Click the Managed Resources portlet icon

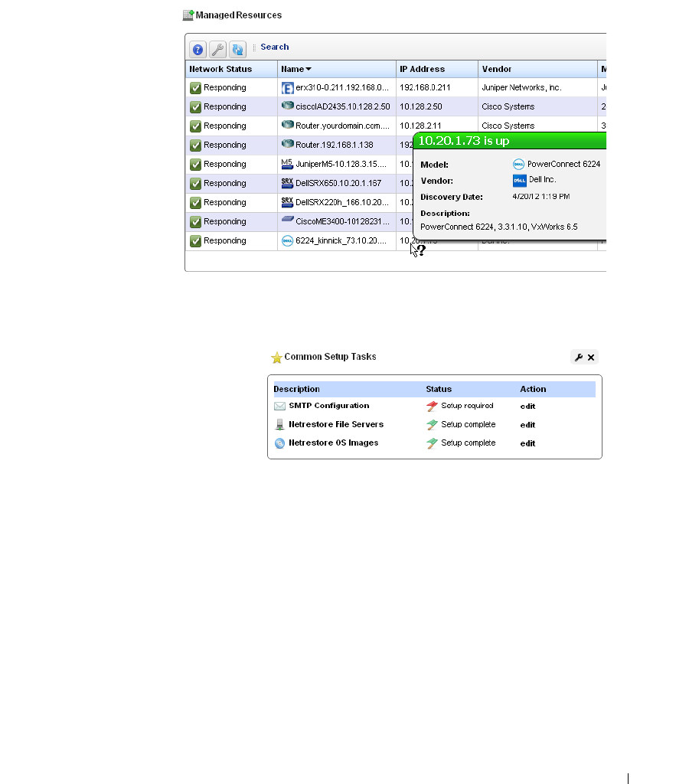pyautogui.click(x=188, y=15)
